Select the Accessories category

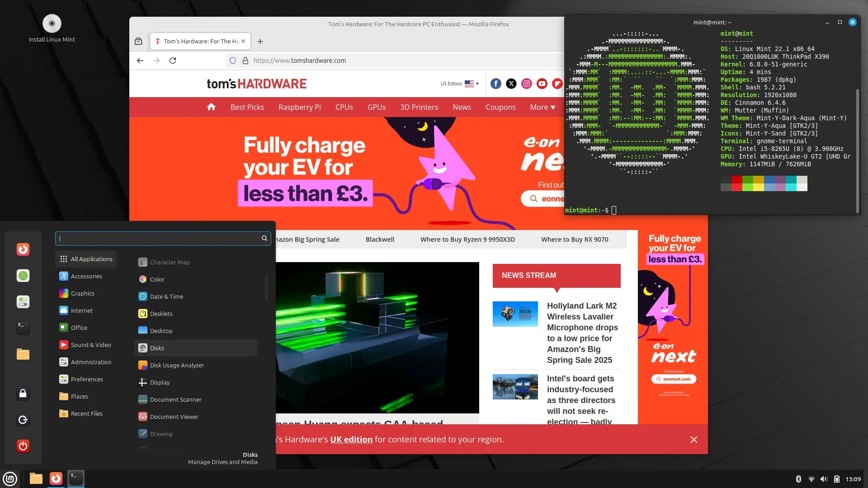(x=86, y=276)
